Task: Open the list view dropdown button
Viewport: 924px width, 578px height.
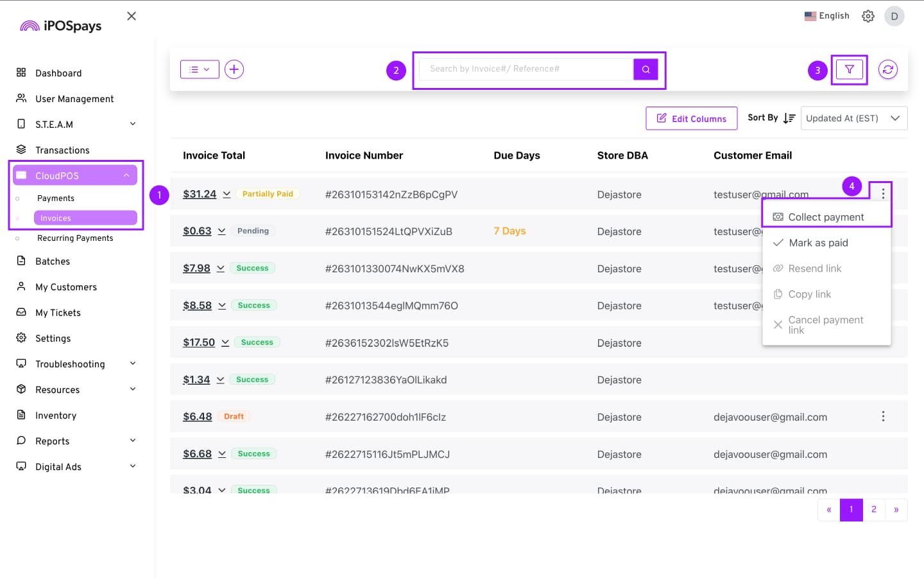Action: pos(200,69)
